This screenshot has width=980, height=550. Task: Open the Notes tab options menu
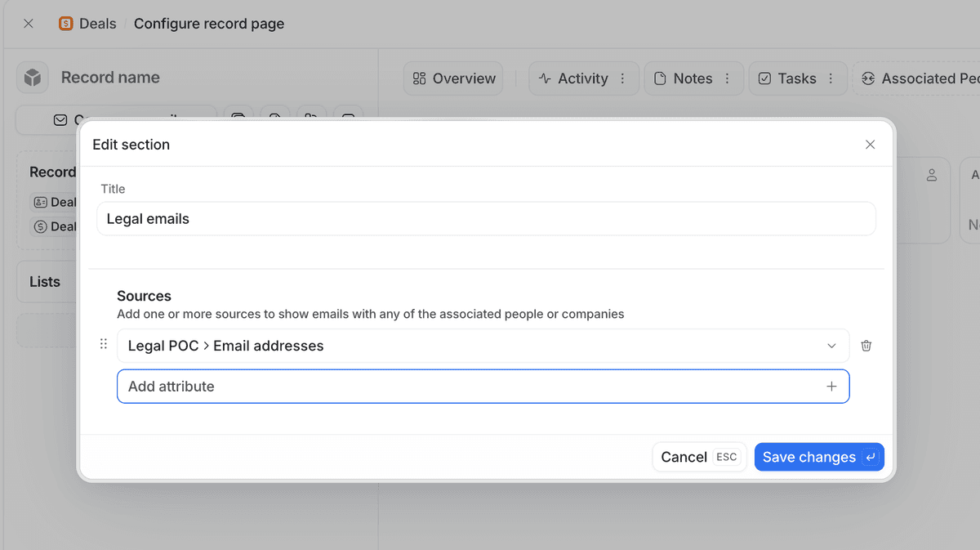tap(727, 78)
